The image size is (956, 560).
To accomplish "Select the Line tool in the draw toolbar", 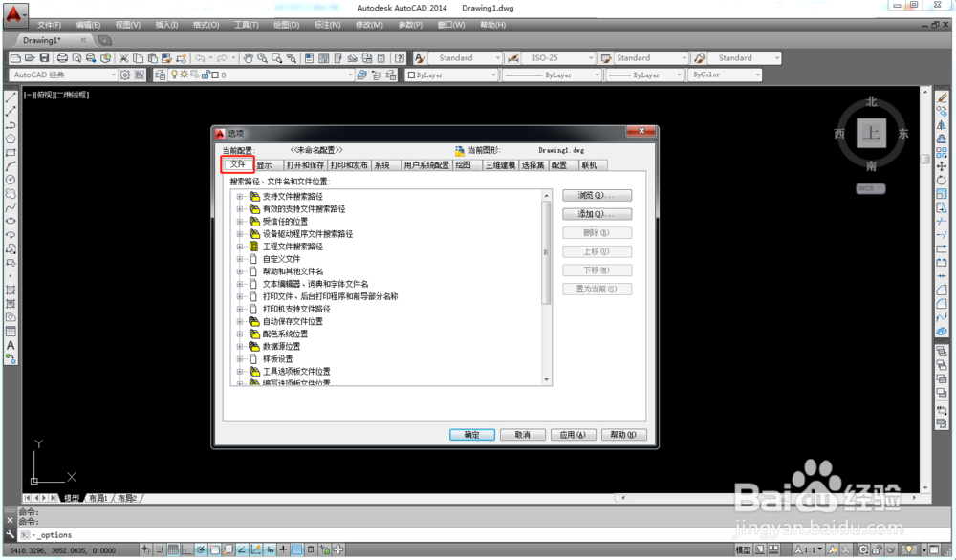I will pos(11,97).
